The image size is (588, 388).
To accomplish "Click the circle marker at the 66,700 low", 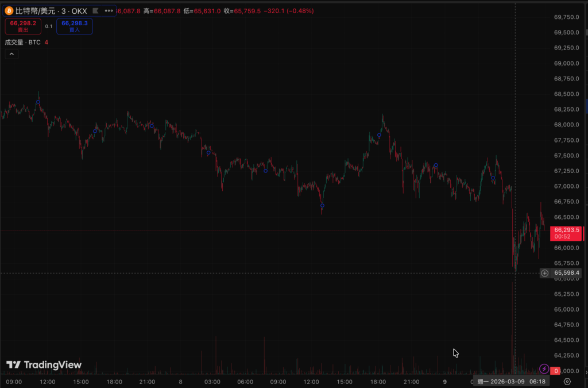I will click(x=322, y=205).
